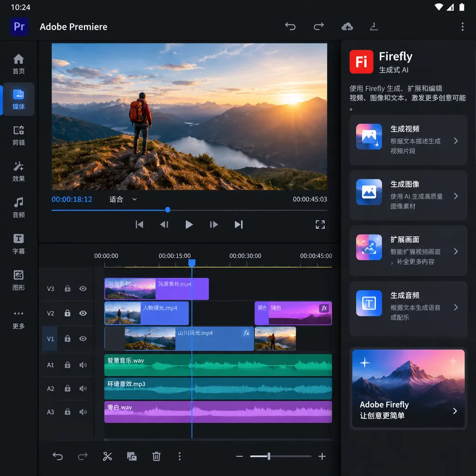
Task: Jump to previous clip start button
Action: pos(139,225)
